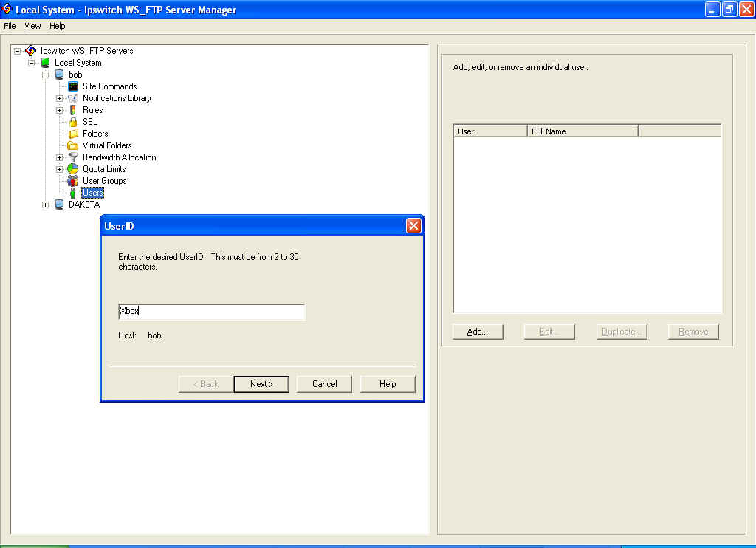Click the DAKOTA host computer icon
Image resolution: width=756 pixels, height=548 pixels.
click(x=59, y=205)
